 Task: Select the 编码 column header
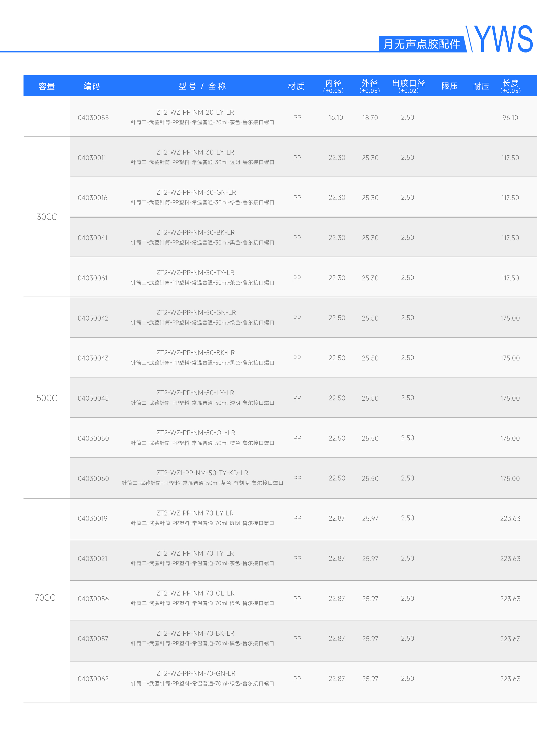click(92, 86)
